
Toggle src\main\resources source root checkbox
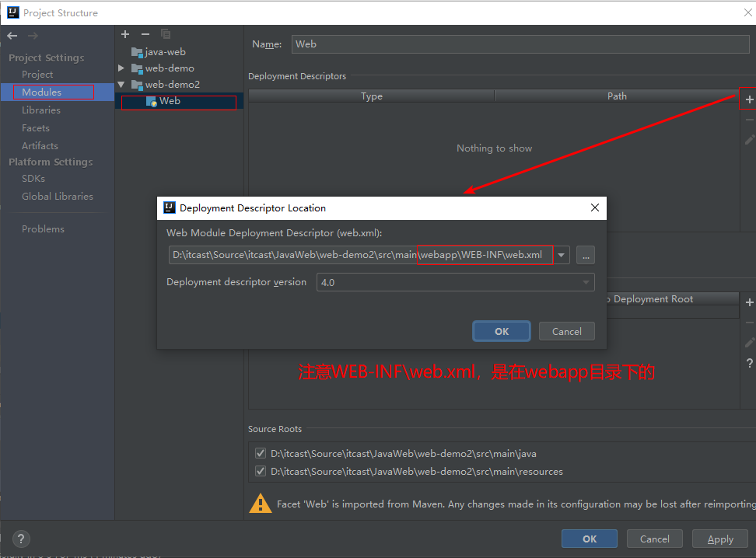tap(261, 471)
